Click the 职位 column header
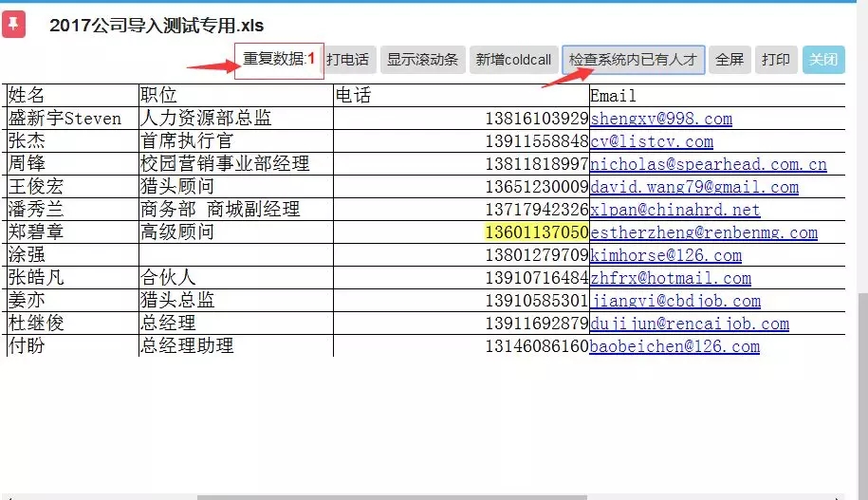 236,96
